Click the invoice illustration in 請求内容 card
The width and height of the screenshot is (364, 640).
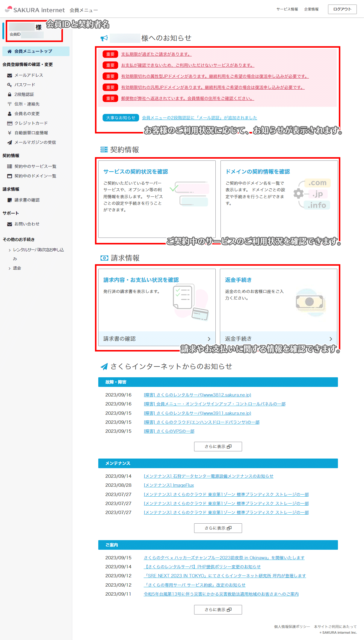[x=191, y=302]
